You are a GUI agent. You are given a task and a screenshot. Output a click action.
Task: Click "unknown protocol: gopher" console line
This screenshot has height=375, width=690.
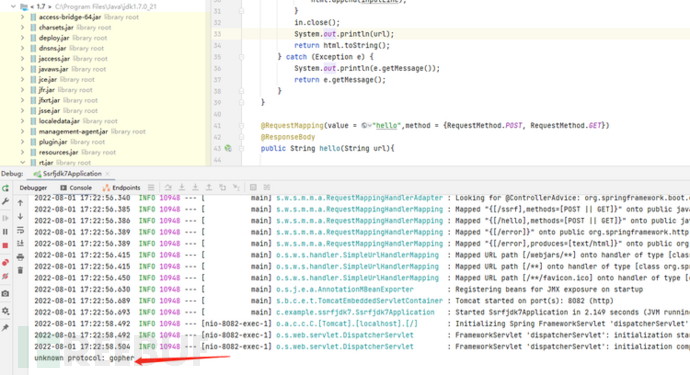(84, 358)
